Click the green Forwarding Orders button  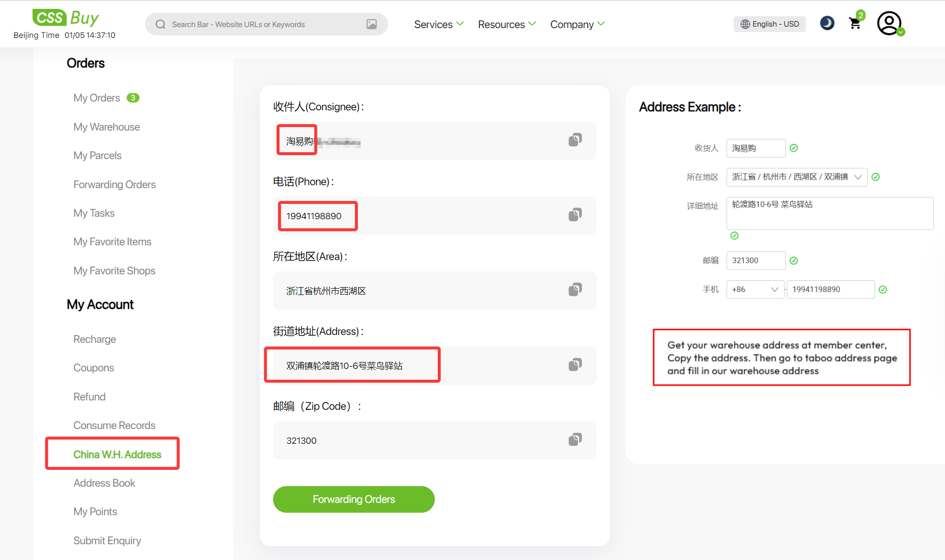pos(353,499)
